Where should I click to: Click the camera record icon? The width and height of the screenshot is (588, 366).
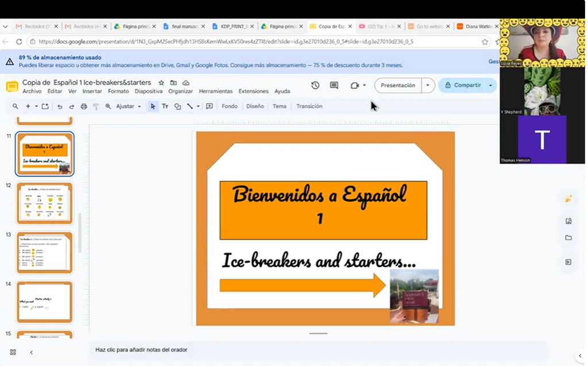[x=354, y=86]
